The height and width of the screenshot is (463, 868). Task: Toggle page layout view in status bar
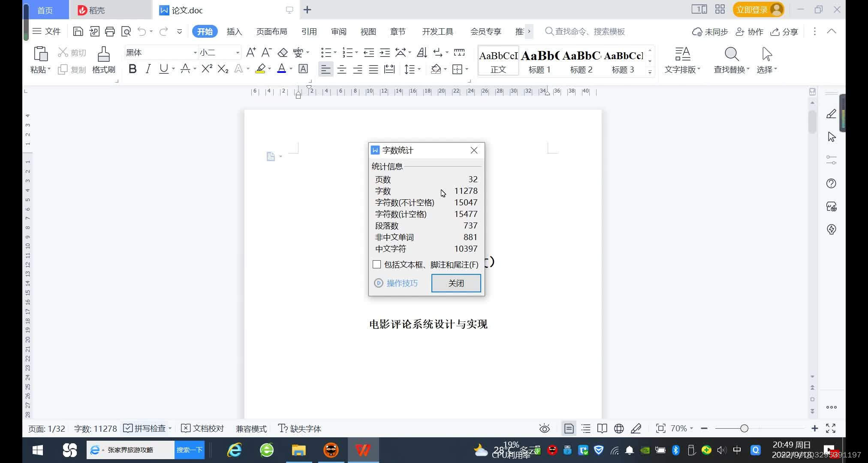click(x=569, y=428)
